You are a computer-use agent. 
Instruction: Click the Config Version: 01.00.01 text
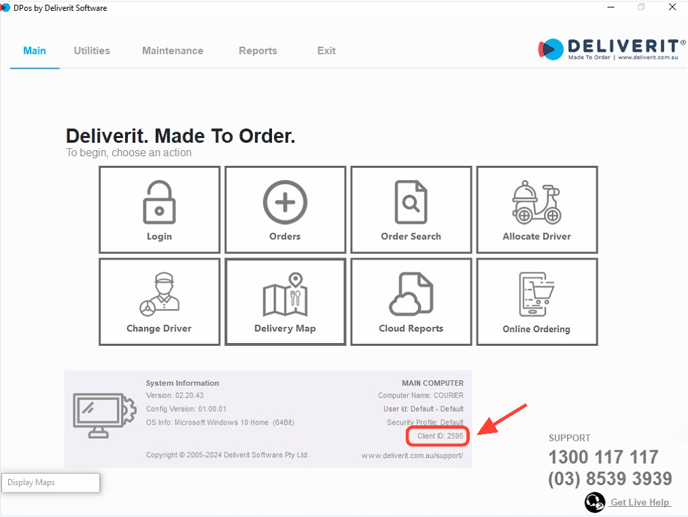tap(186, 409)
